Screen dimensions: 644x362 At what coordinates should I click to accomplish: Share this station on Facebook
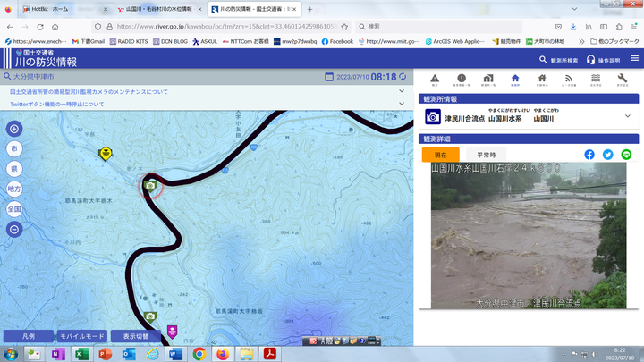(589, 155)
